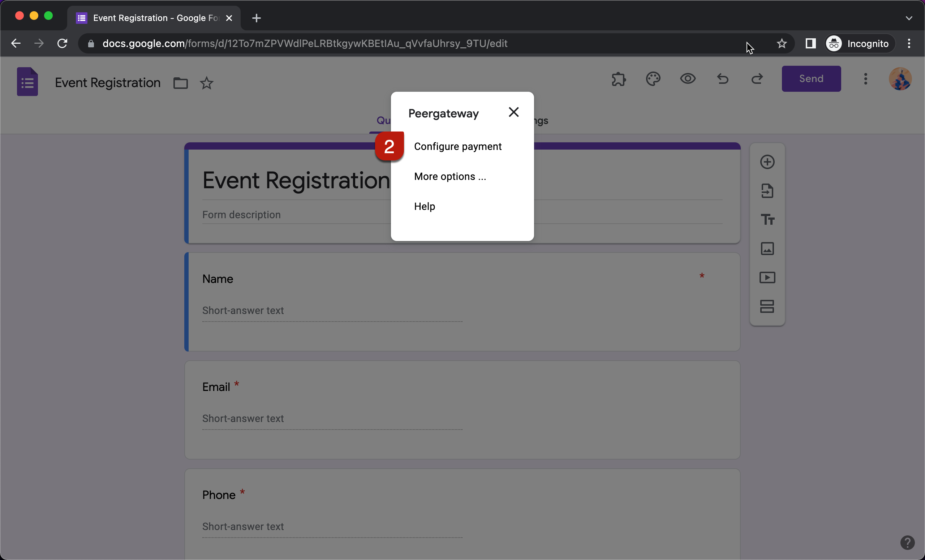Open the move to folder icon
The width and height of the screenshot is (925, 560).
point(180,83)
